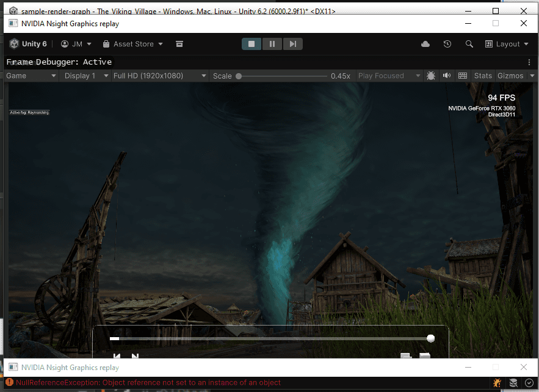The image size is (539, 392).
Task: Minimize the lower Nsight replay window
Action: 468,367
